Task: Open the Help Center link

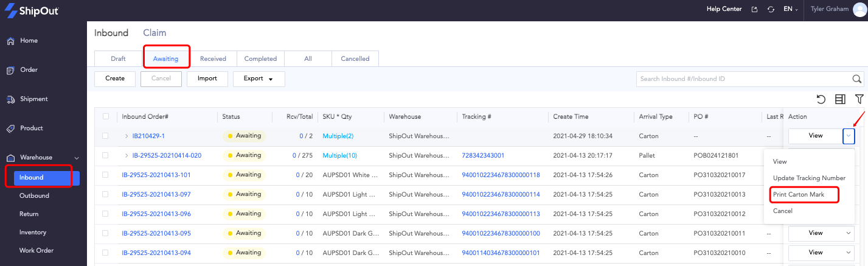Action: [x=724, y=9]
